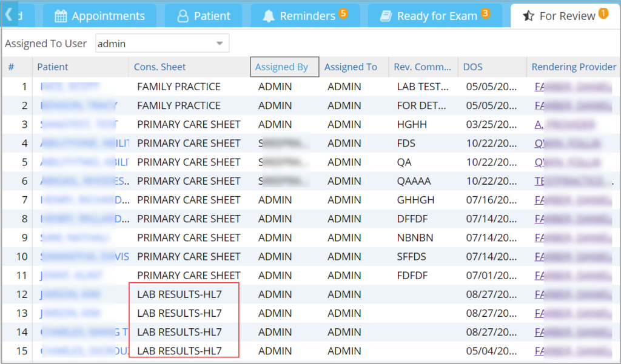621x364 pixels.
Task: Open the patient link in row 12
Action: [x=67, y=294]
